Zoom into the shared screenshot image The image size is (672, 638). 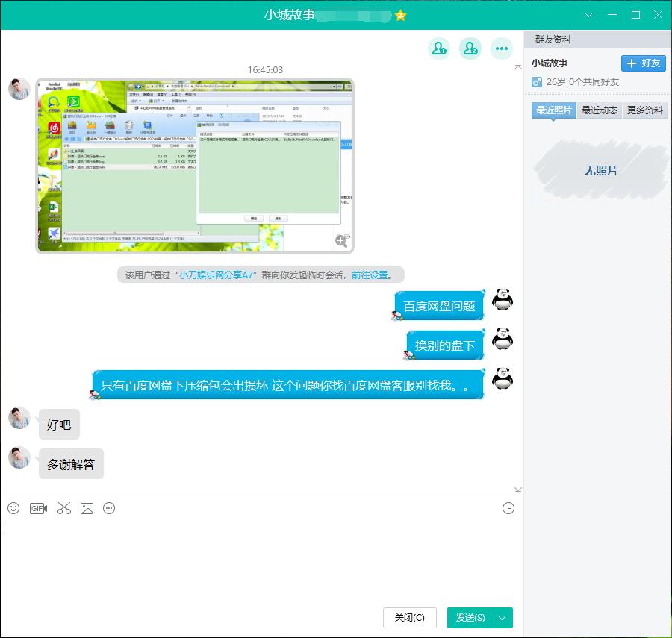[341, 240]
